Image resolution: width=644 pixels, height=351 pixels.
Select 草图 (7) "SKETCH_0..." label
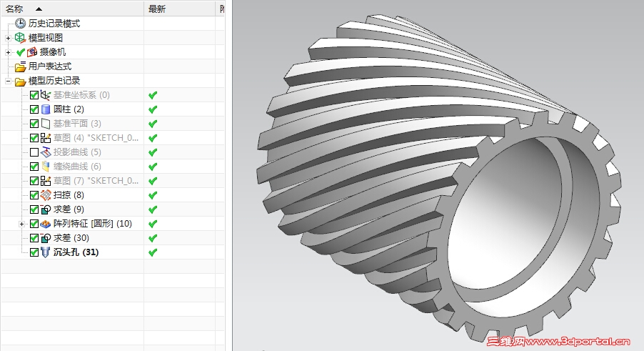(96, 181)
